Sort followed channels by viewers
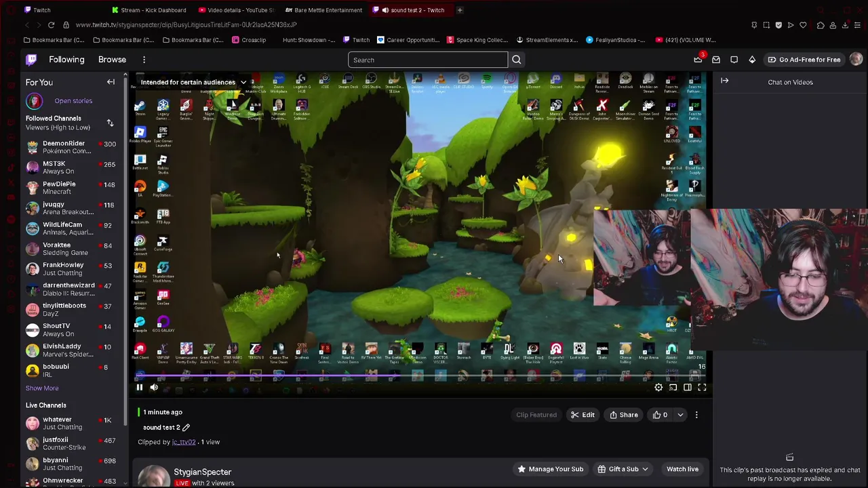 pos(110,123)
